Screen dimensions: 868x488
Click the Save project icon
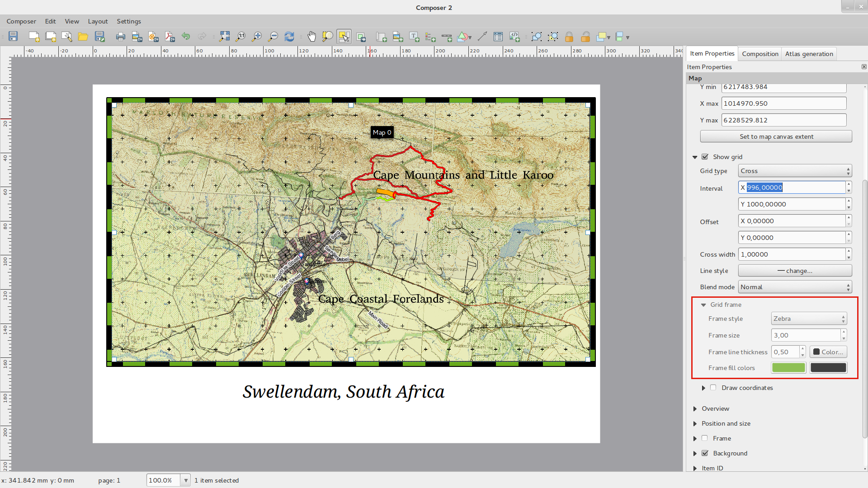tap(13, 37)
